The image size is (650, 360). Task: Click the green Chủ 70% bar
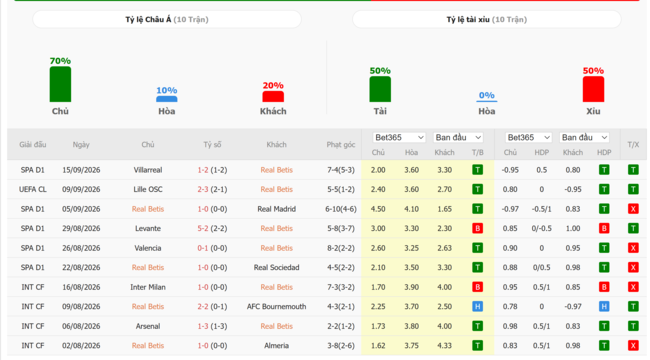coord(60,84)
